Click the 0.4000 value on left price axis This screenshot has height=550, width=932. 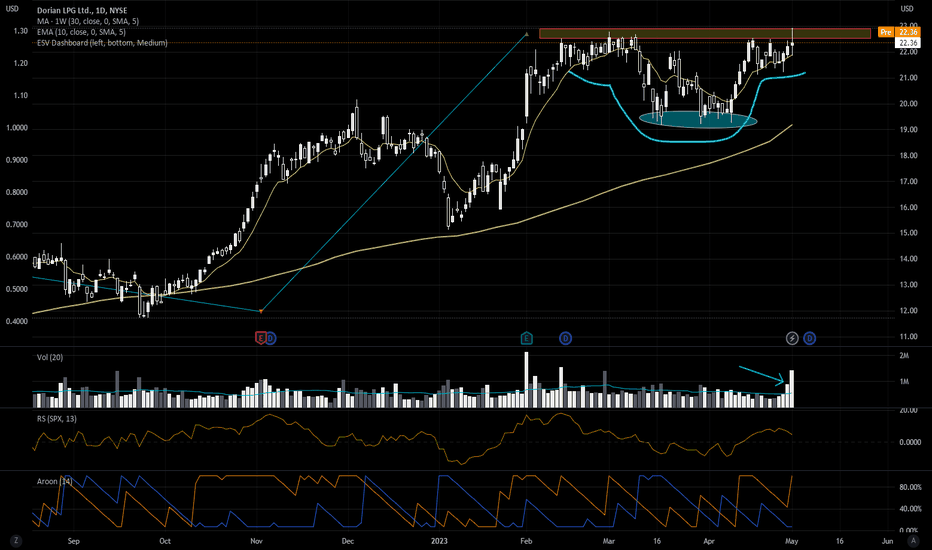click(x=17, y=322)
